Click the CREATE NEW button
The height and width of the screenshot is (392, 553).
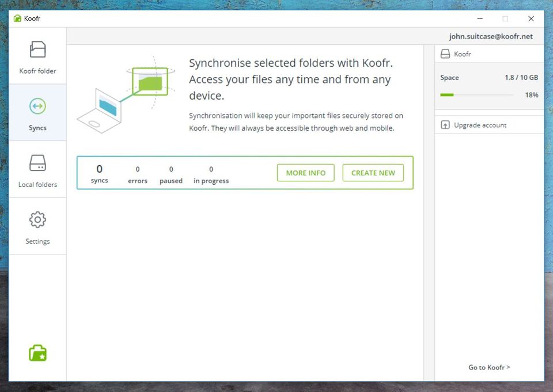tap(373, 173)
